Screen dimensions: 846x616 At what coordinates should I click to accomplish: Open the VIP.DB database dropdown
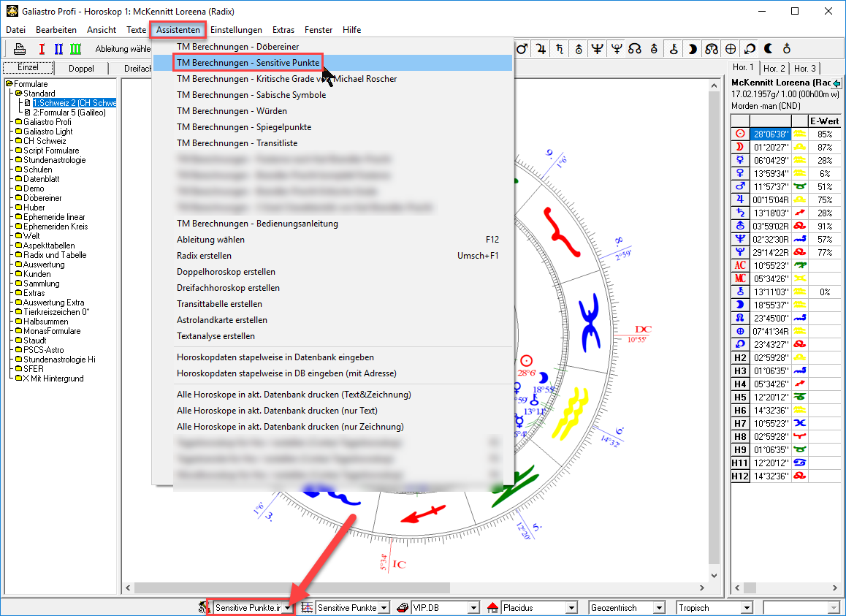[x=473, y=608]
